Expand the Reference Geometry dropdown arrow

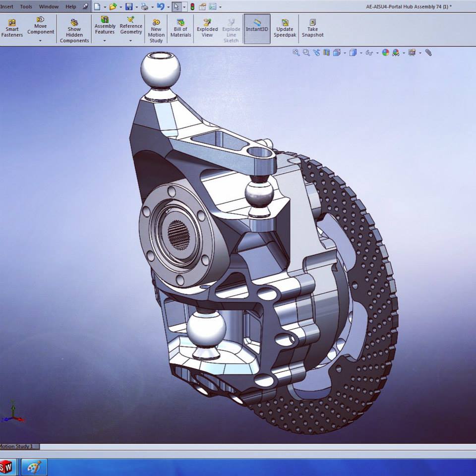(x=131, y=41)
